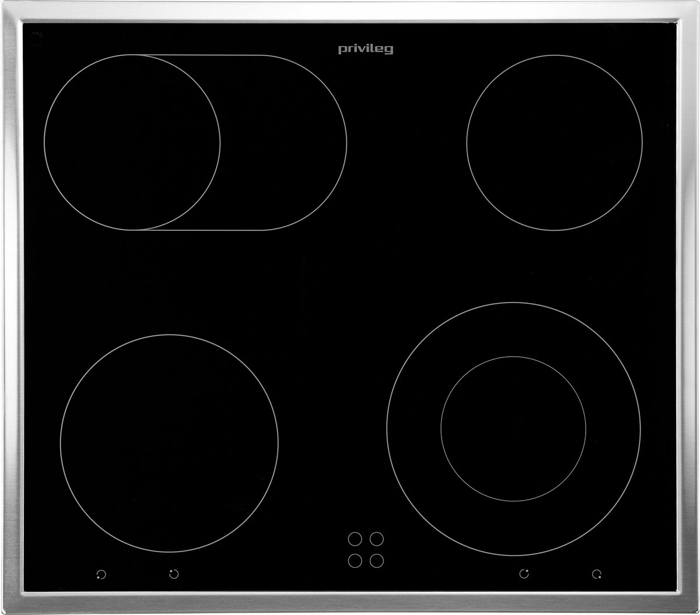Viewport: 700px width, 615px height.
Task: Click the top-right residual heat indicator circle
Action: [377, 537]
